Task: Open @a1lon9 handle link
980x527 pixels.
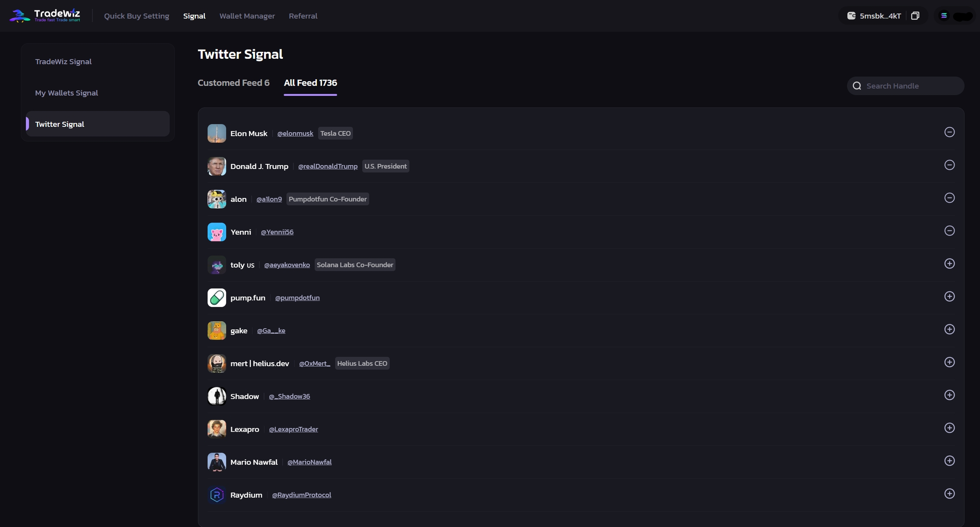Action: pos(269,199)
